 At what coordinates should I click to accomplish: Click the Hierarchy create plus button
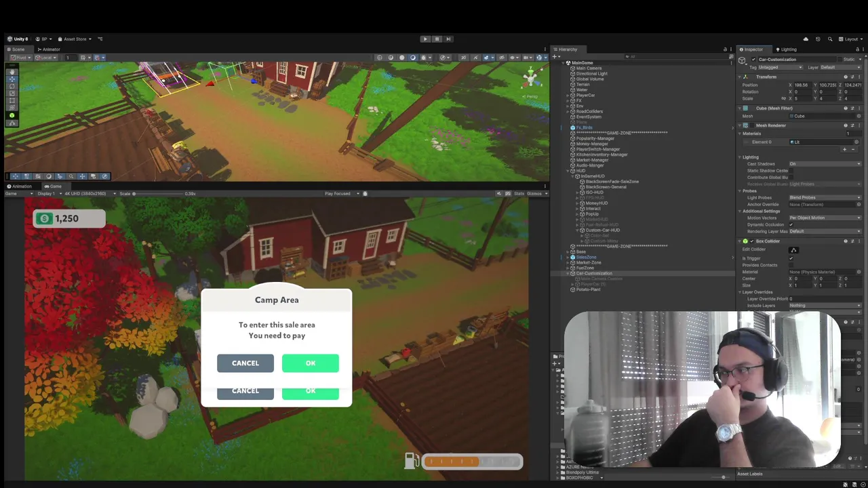555,56
